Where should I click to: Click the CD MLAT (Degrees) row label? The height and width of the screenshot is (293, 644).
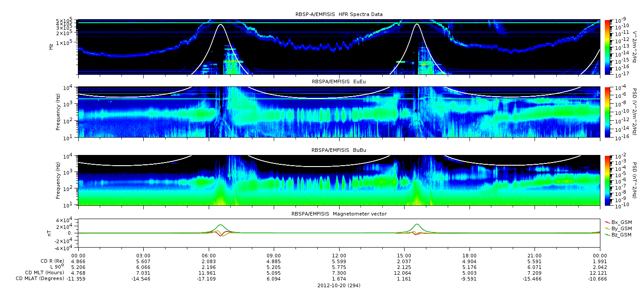click(39, 279)
